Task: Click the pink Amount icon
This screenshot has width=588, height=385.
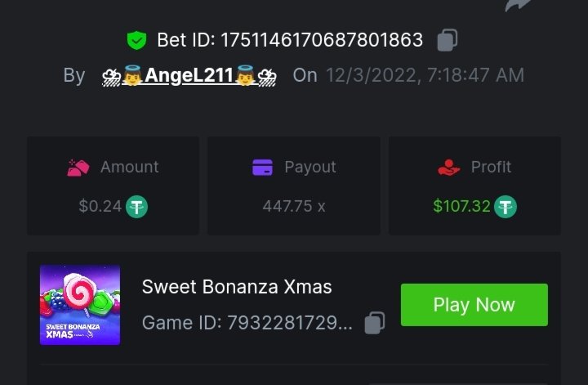Action: pos(78,168)
